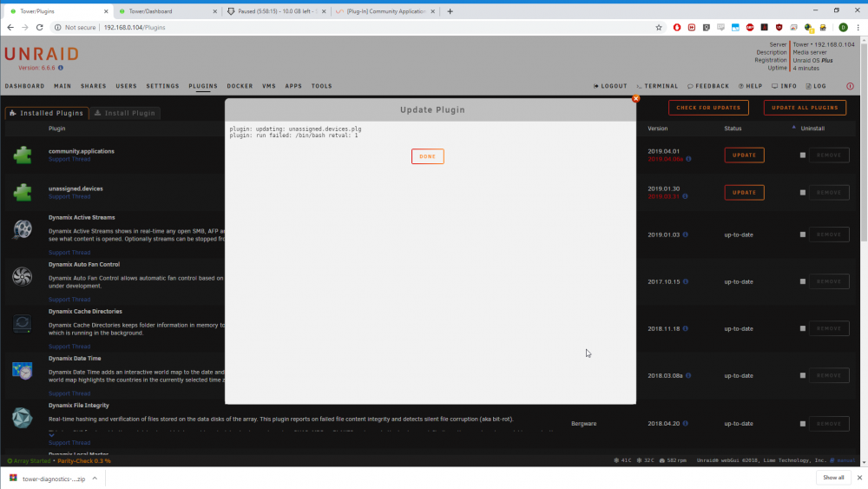
Task: Click the Dynamix Auto Fan Control fan icon
Action: (x=23, y=276)
